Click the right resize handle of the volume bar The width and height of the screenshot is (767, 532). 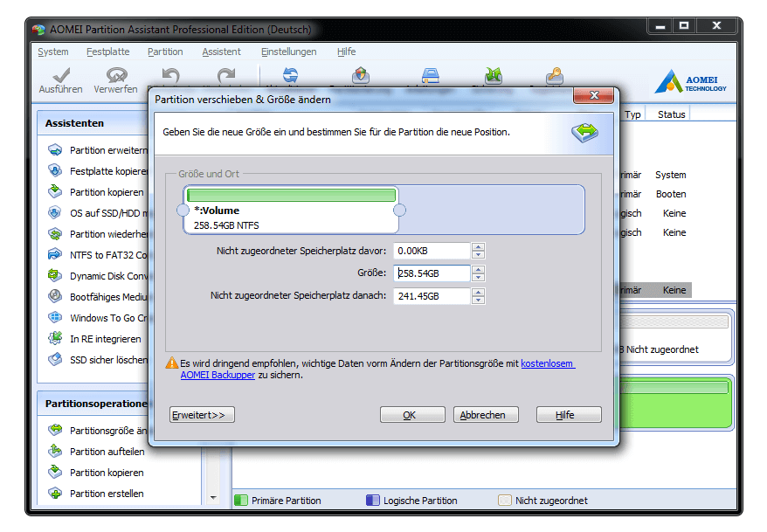pos(399,211)
